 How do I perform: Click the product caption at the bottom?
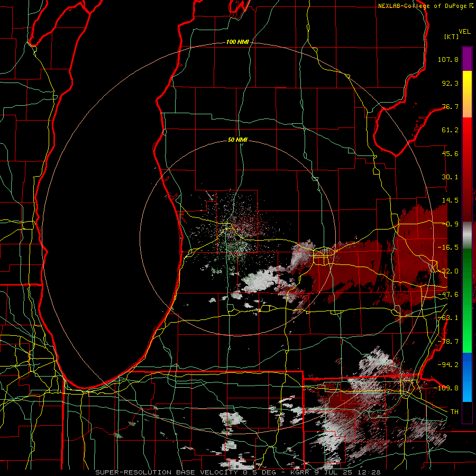coord(238,472)
